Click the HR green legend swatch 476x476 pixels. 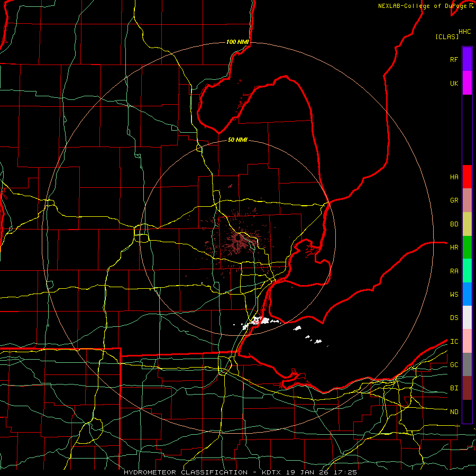[x=467, y=248]
